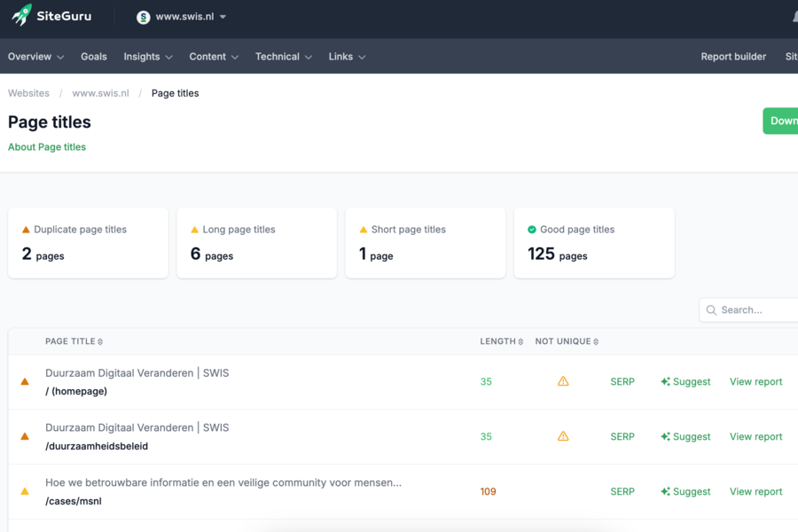Expand the Links menu
Viewport: 798px width, 532px height.
tap(347, 57)
